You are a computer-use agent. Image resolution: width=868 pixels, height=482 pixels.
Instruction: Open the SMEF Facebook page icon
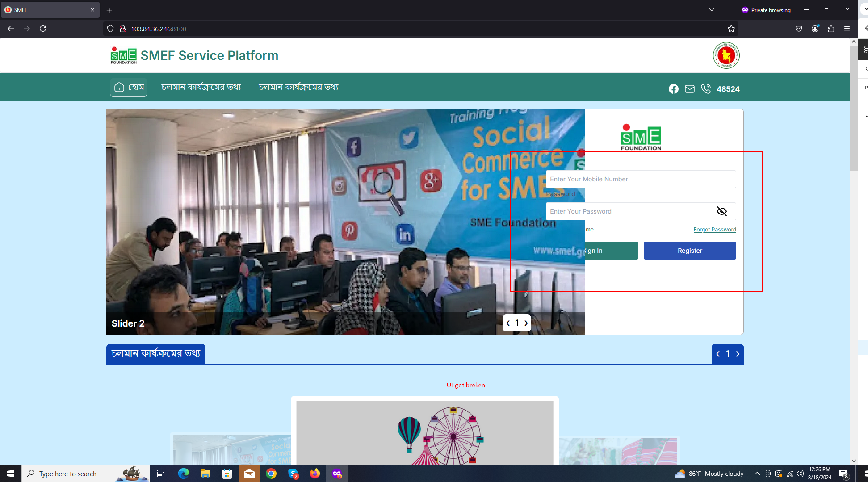tap(673, 89)
